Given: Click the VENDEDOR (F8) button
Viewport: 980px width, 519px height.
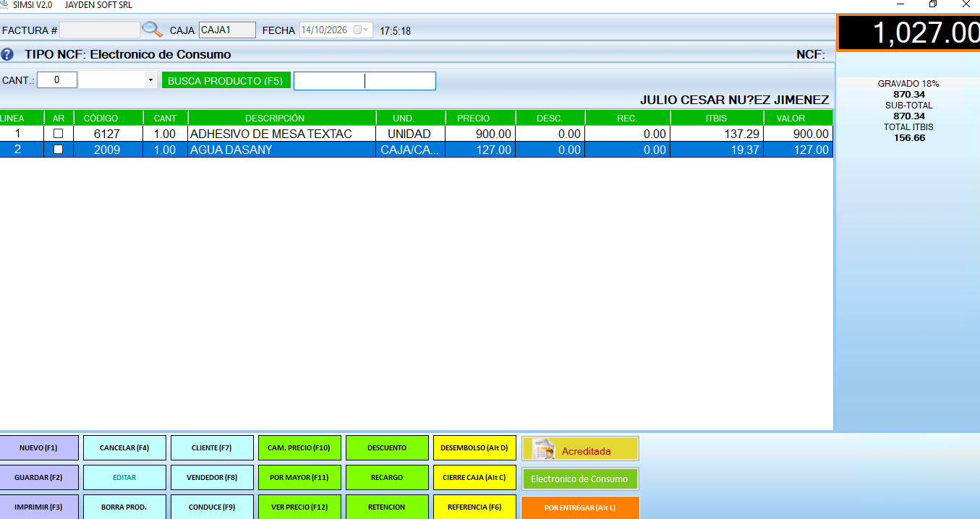Looking at the screenshot, I should click(x=212, y=478).
